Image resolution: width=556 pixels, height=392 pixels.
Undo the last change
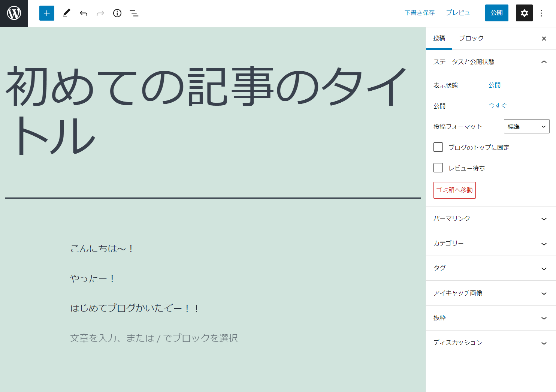(83, 13)
